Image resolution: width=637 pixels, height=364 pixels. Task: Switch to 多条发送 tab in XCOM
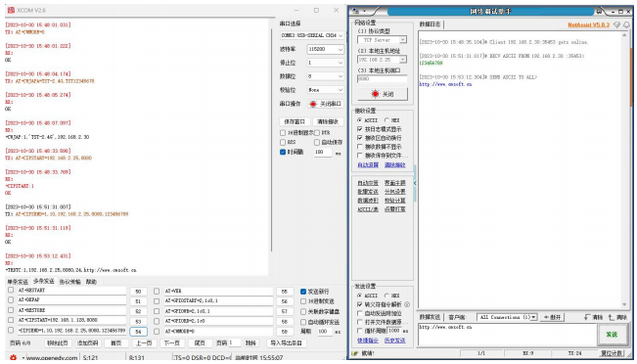coord(44,281)
